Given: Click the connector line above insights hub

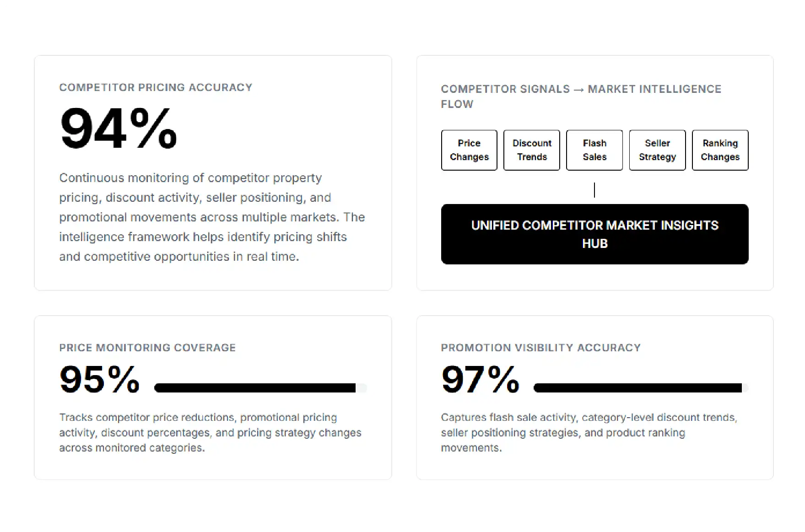Looking at the screenshot, I should click(594, 190).
